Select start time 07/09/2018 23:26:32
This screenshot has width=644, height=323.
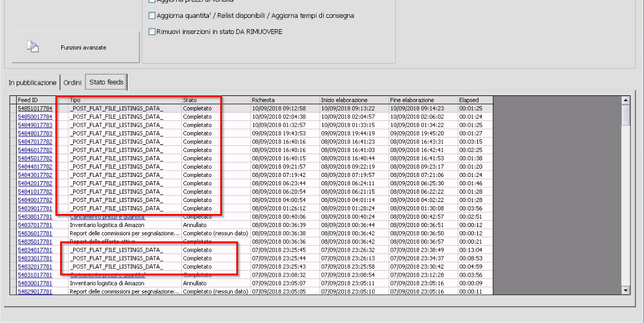pyautogui.click(x=348, y=250)
